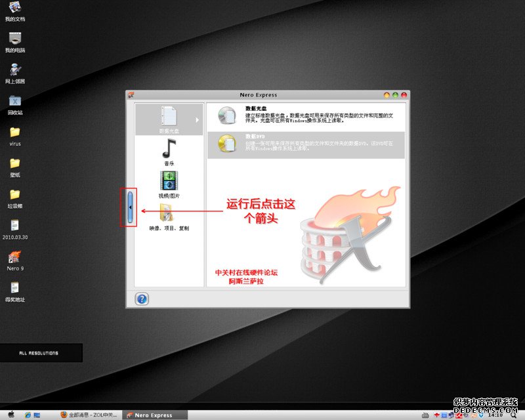Image resolution: width=525 pixels, height=420 pixels.
Task: Select the 我的电脑 desktop icon
Action: 14,42
